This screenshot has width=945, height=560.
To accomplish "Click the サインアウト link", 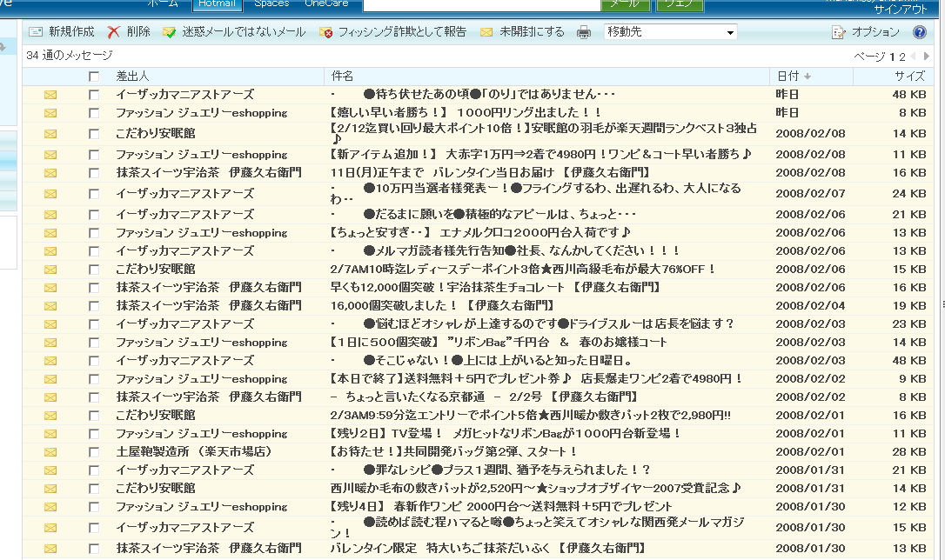I will coord(901,9).
